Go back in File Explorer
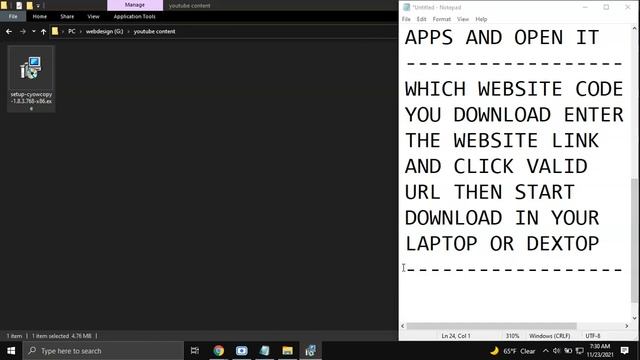The image size is (640, 360). (9, 31)
